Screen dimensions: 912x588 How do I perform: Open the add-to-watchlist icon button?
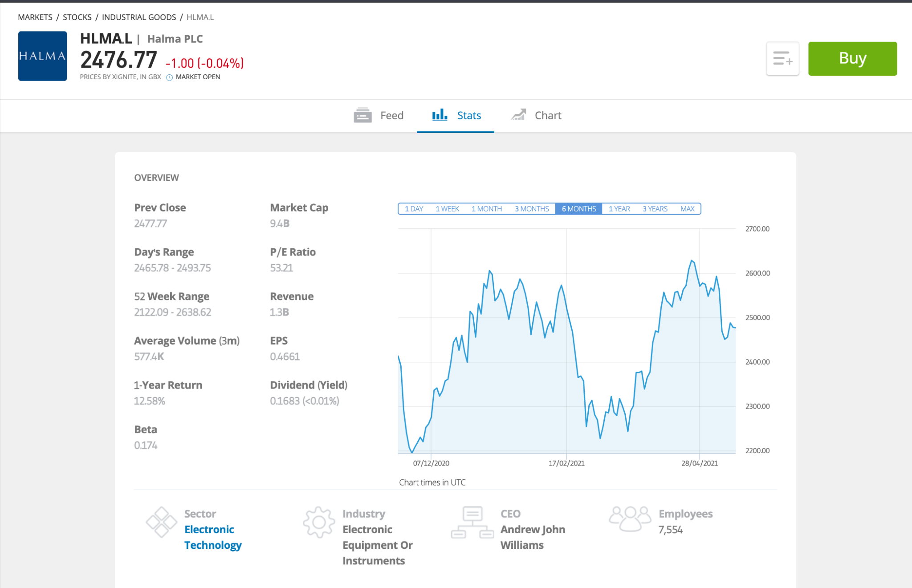pos(782,58)
